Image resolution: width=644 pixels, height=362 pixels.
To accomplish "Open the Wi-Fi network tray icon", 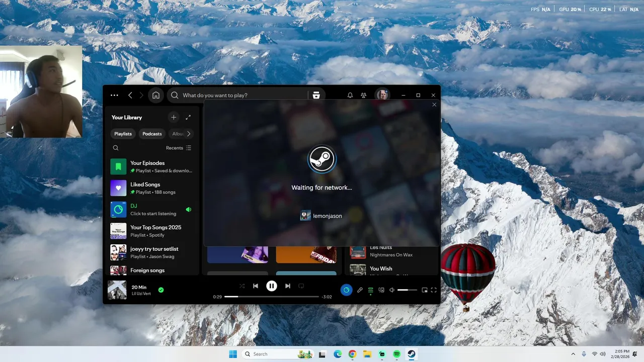I will [595, 354].
